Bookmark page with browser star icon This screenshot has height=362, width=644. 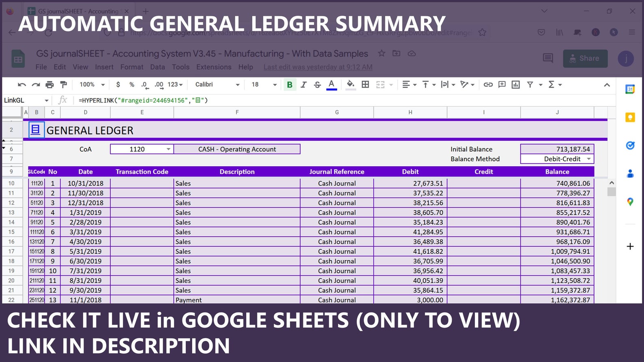click(482, 32)
